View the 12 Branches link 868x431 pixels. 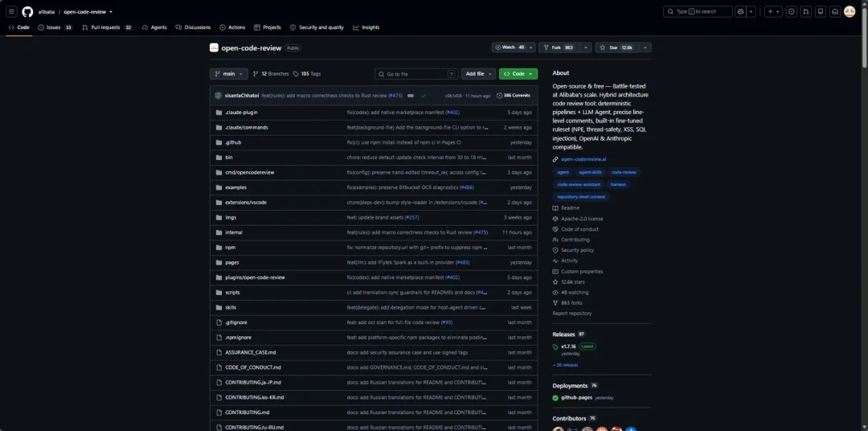(271, 74)
